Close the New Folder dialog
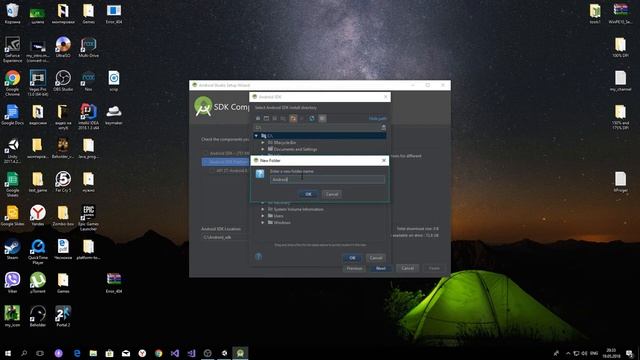This screenshot has height=360, width=640. tap(384, 160)
